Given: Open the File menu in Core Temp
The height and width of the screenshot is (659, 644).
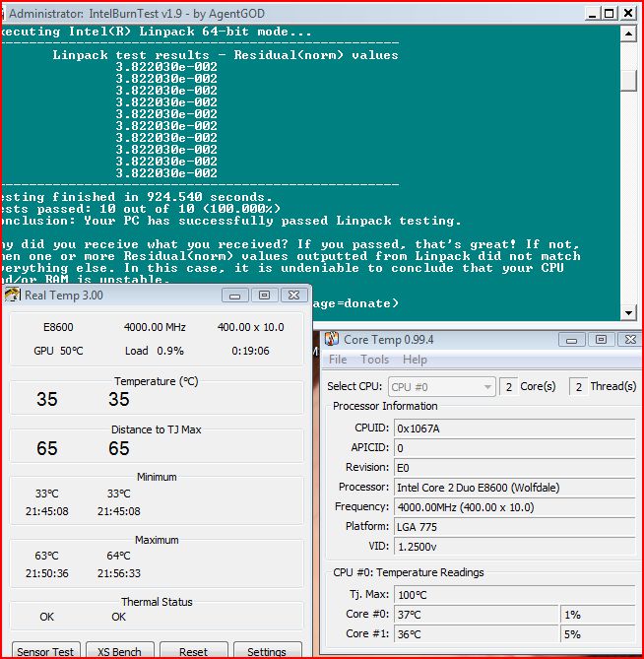Looking at the screenshot, I should [338, 360].
